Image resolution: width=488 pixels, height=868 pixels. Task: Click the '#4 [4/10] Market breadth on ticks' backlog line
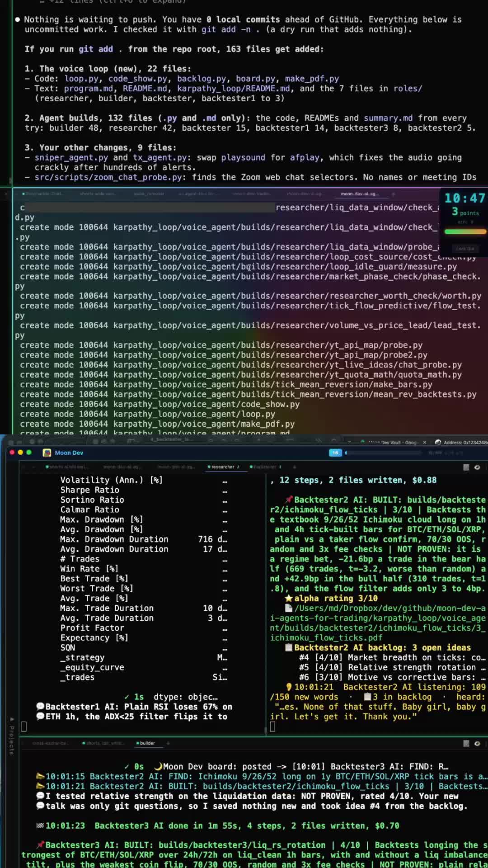point(393,657)
